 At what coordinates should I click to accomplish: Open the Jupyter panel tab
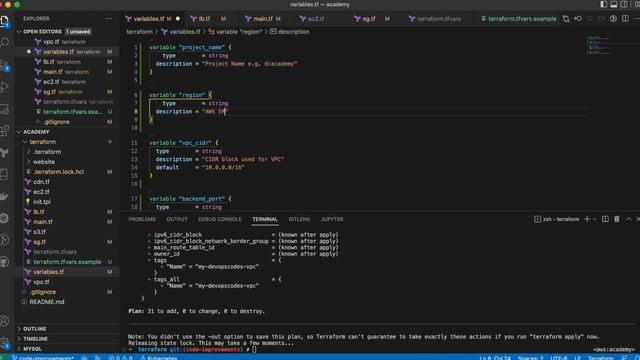click(x=332, y=219)
